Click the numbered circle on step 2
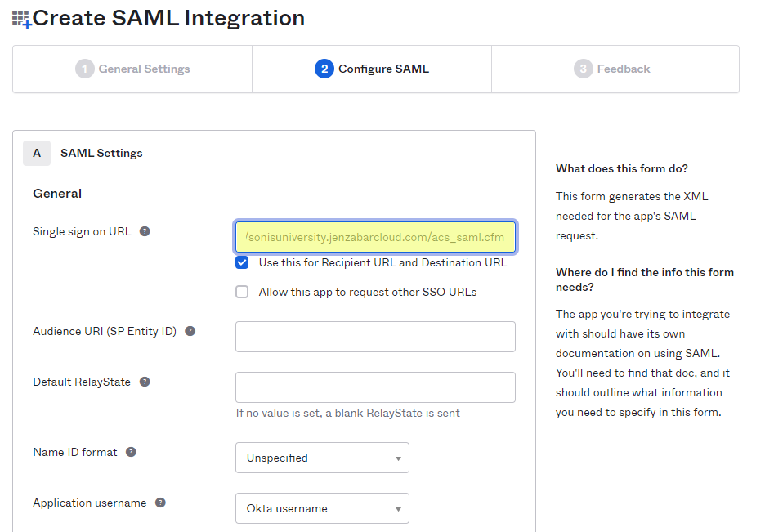Image resolution: width=765 pixels, height=532 pixels. (x=324, y=69)
